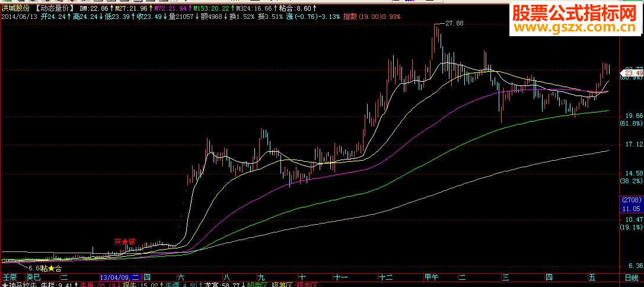Click the red 突★破 breakout signal marker
Viewport: 644px width, 287px height.
pyautogui.click(x=125, y=242)
